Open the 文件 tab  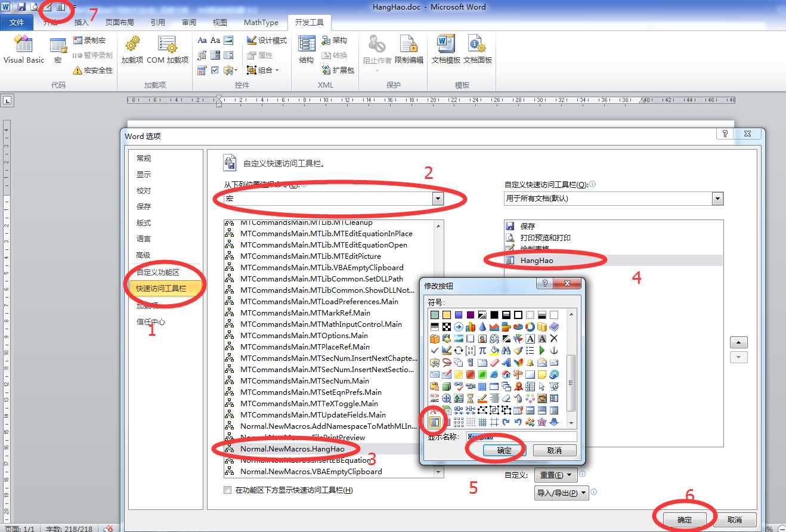coord(17,23)
